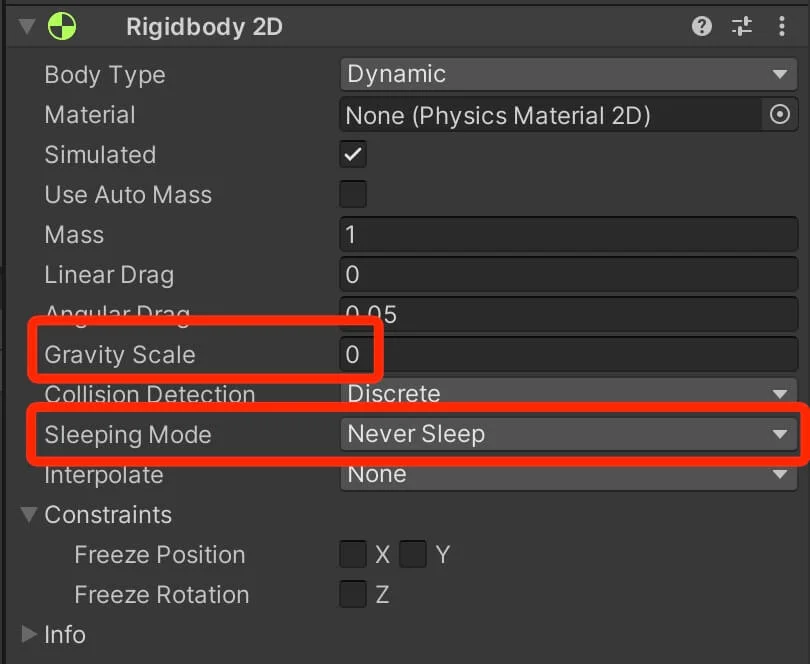
Task: Click the Rigidbody 2D component icon
Action: [62, 26]
